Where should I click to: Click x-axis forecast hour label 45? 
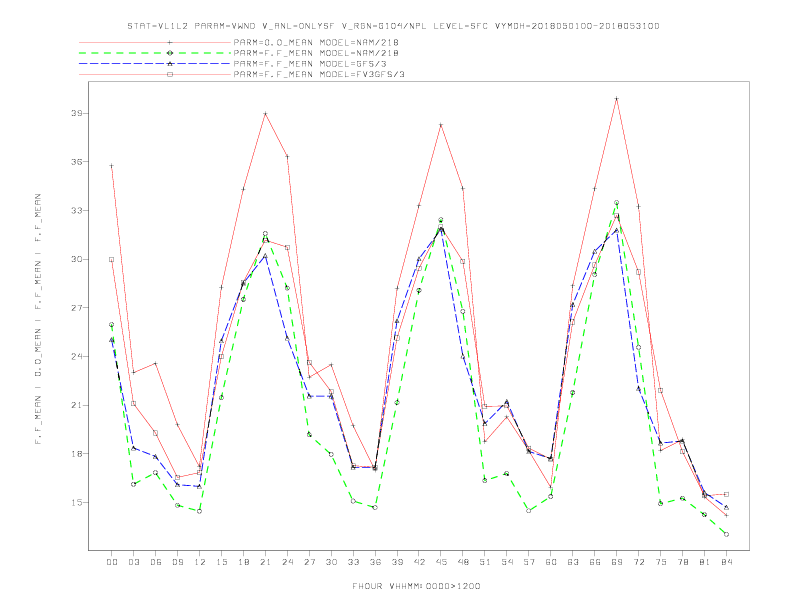pyautogui.click(x=441, y=562)
